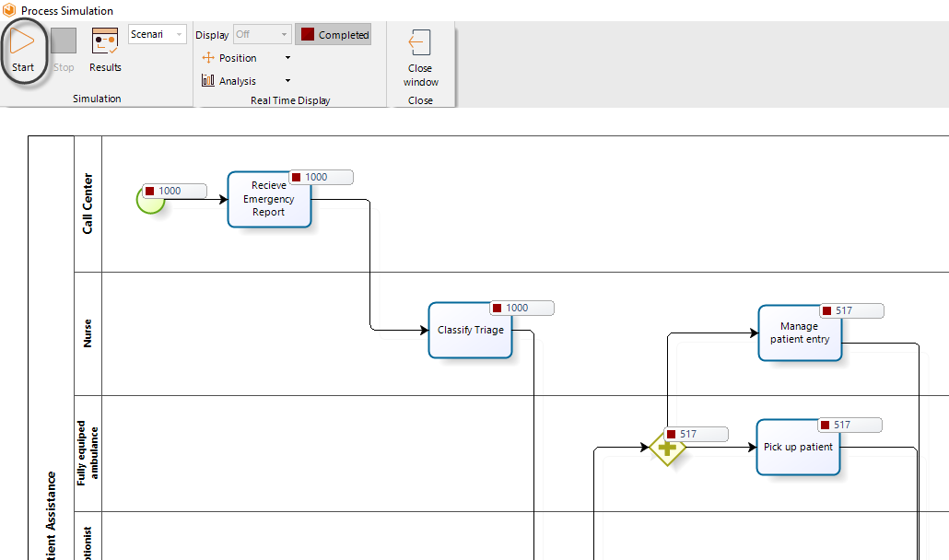Expand the Analysis dropdown arrow
The image size is (949, 560).
[x=287, y=80]
